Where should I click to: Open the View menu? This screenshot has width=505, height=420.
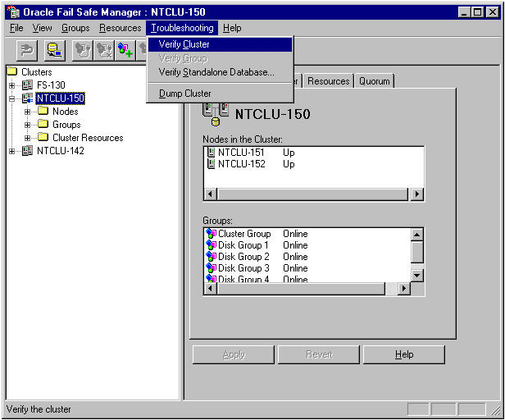[42, 28]
